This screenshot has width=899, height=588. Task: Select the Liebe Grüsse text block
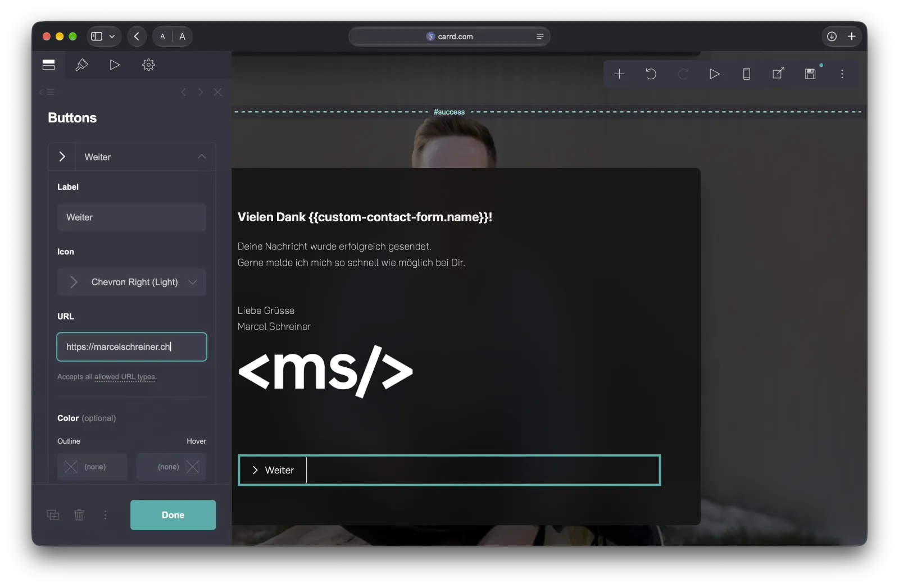click(x=274, y=318)
